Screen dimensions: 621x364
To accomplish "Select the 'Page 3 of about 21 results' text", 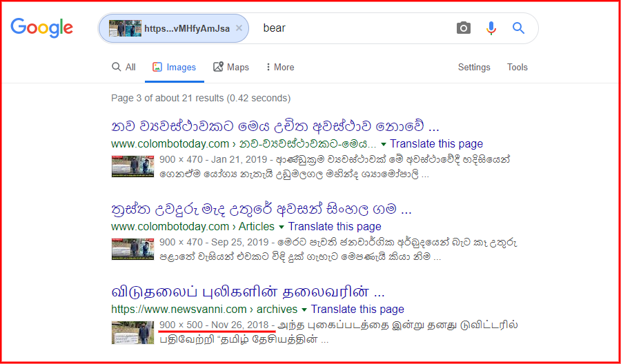I will [x=201, y=98].
